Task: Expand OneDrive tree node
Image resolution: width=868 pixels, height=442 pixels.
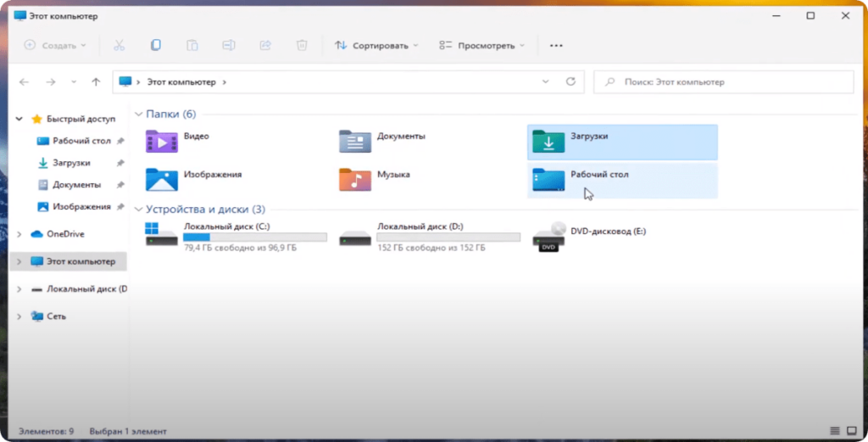Action: [19, 234]
